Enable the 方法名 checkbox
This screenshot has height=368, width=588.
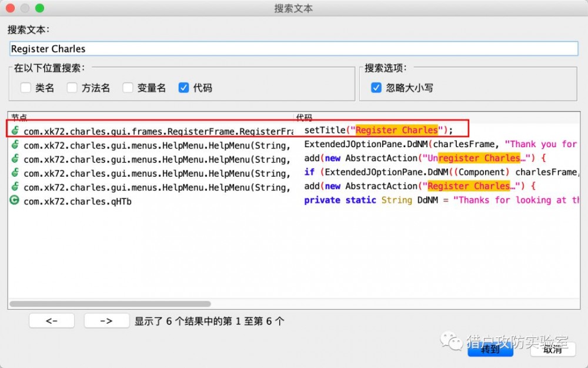coord(72,88)
